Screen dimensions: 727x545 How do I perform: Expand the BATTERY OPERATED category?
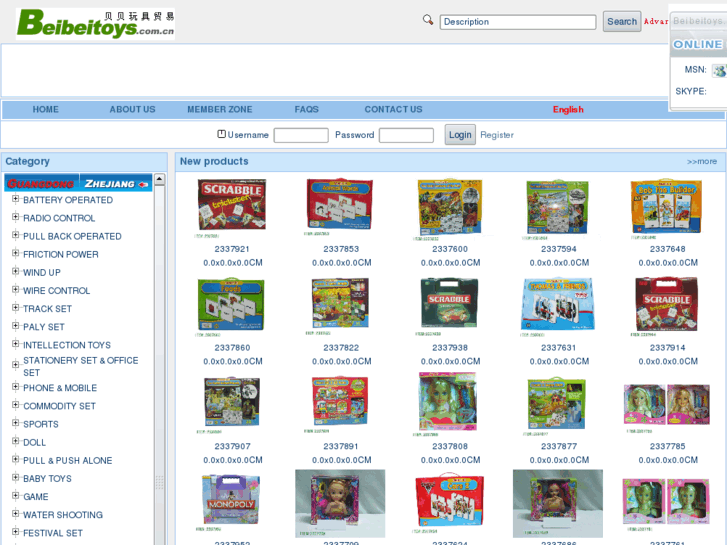[x=15, y=199]
